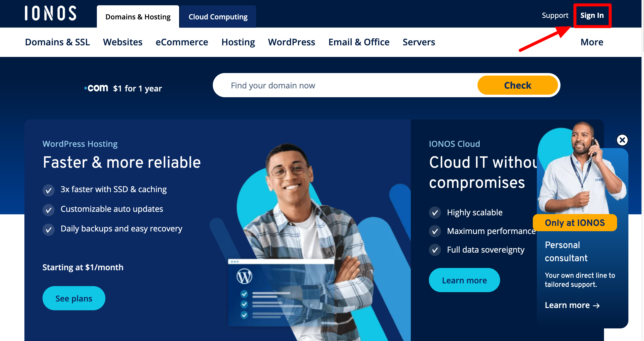644x341 pixels.
Task: Click the Customizable auto updates text
Action: tap(112, 209)
